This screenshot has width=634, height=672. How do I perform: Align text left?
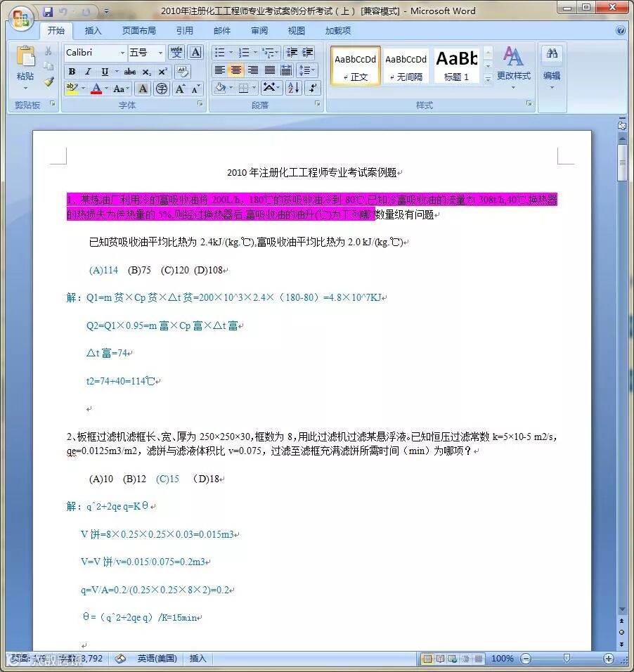[219, 70]
